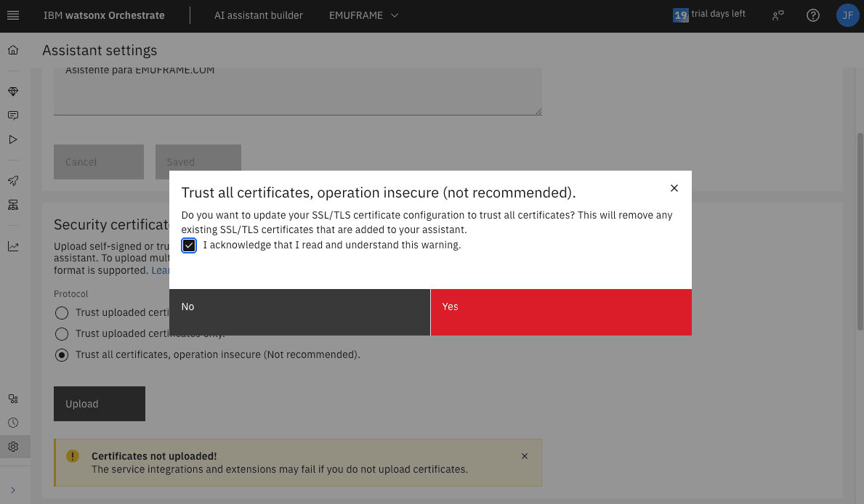Viewport: 864px width, 504px height.
Task: Select Trust all certificates radio option
Action: pos(62,355)
